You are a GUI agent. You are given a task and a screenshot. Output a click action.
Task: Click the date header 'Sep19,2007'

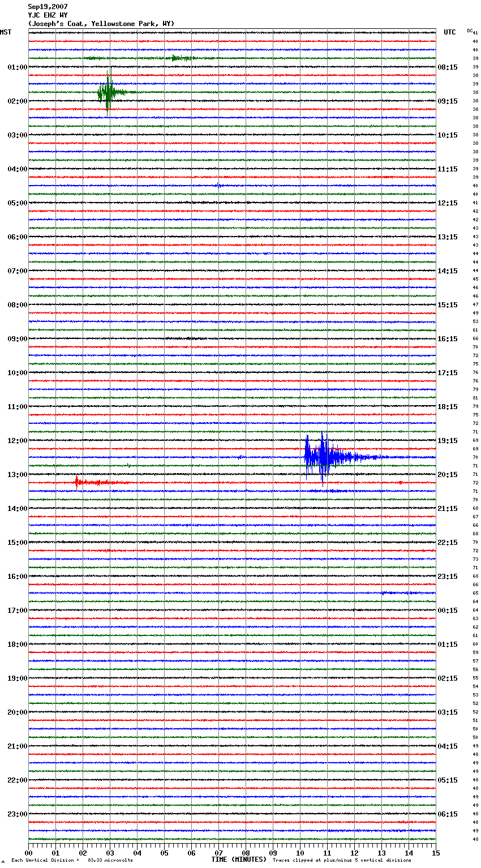[48, 7]
